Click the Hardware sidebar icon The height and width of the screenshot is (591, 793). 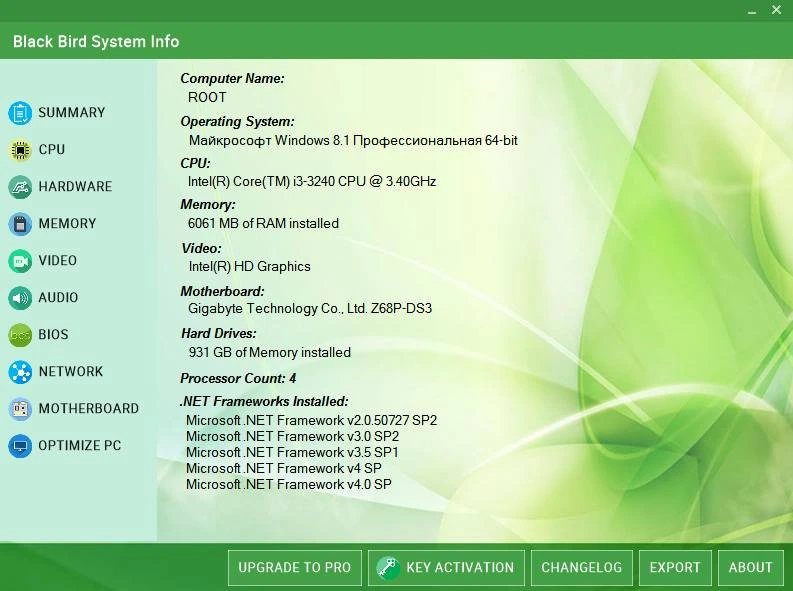(20, 187)
